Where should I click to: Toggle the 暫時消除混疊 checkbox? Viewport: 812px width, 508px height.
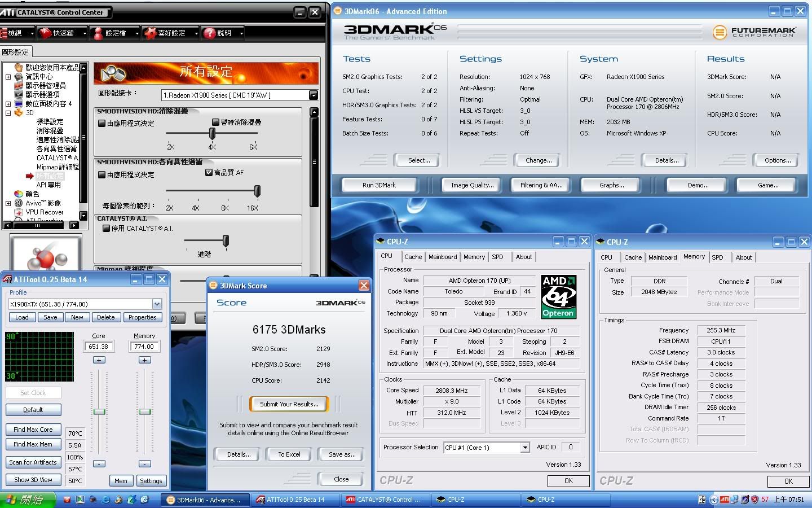[x=215, y=122]
